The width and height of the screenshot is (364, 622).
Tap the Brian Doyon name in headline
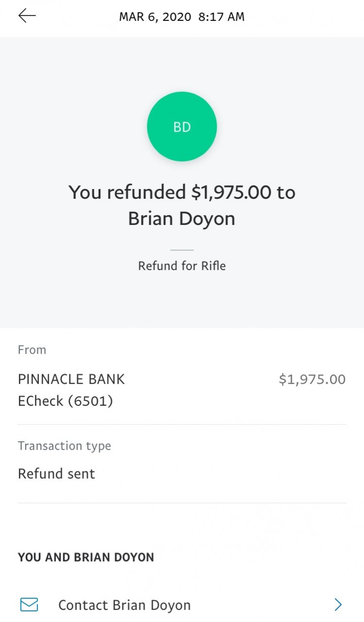tap(182, 219)
